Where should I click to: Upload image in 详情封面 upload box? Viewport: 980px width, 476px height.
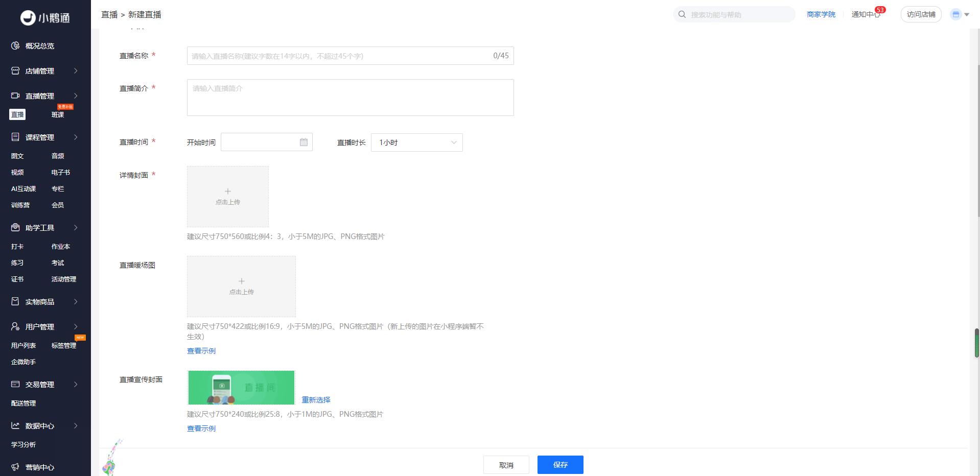pos(228,197)
